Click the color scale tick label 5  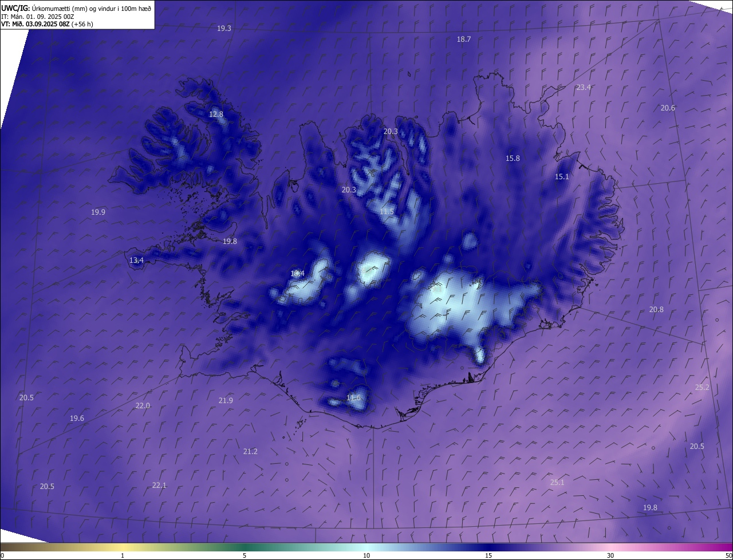[x=245, y=555]
